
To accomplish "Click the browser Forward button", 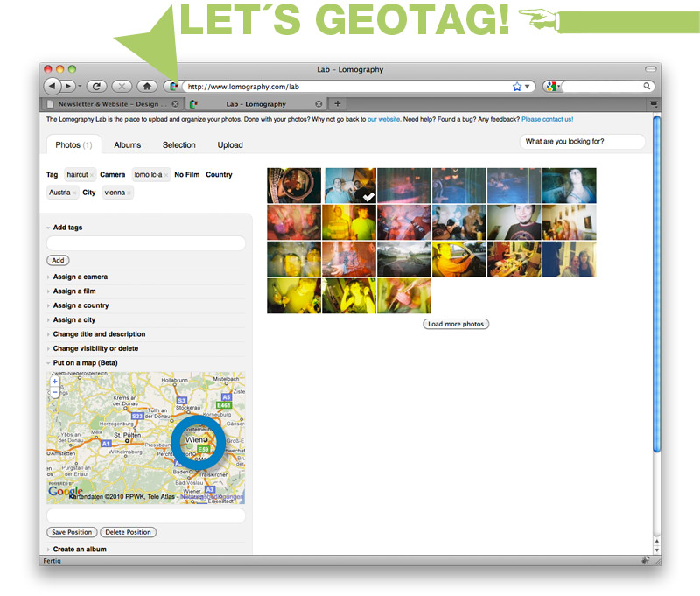I will 67,86.
